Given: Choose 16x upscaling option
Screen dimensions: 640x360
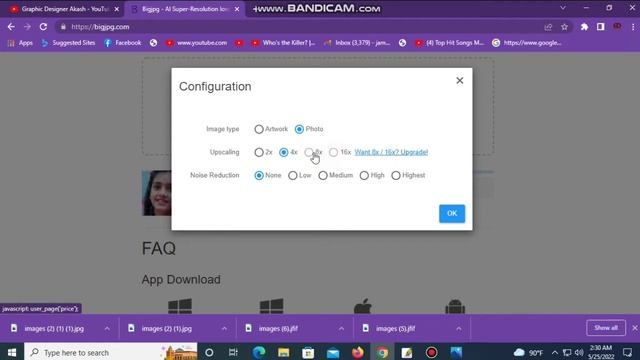Looking at the screenshot, I should pos(333,152).
